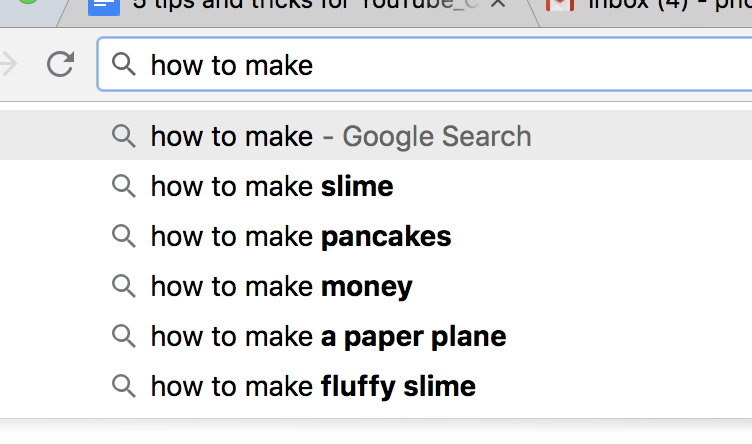The height and width of the screenshot is (444, 752).
Task: Pick the 'how to make pancakes' suggestion
Action: tap(376, 236)
